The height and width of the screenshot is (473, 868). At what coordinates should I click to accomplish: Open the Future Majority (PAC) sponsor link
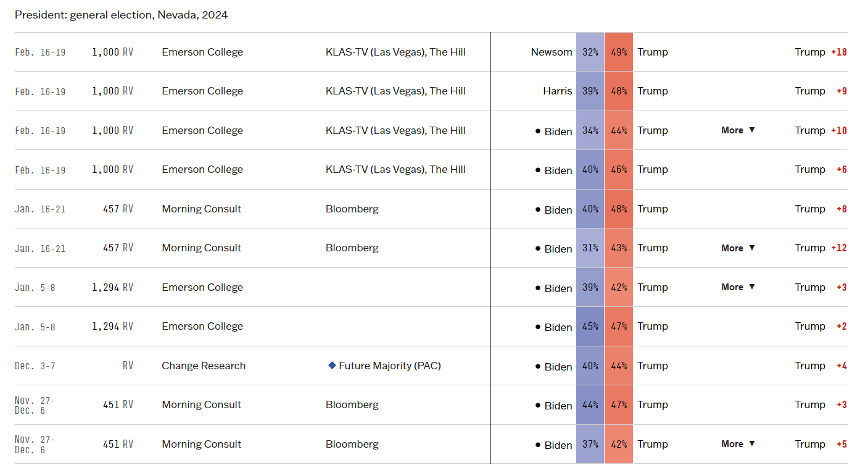390,366
